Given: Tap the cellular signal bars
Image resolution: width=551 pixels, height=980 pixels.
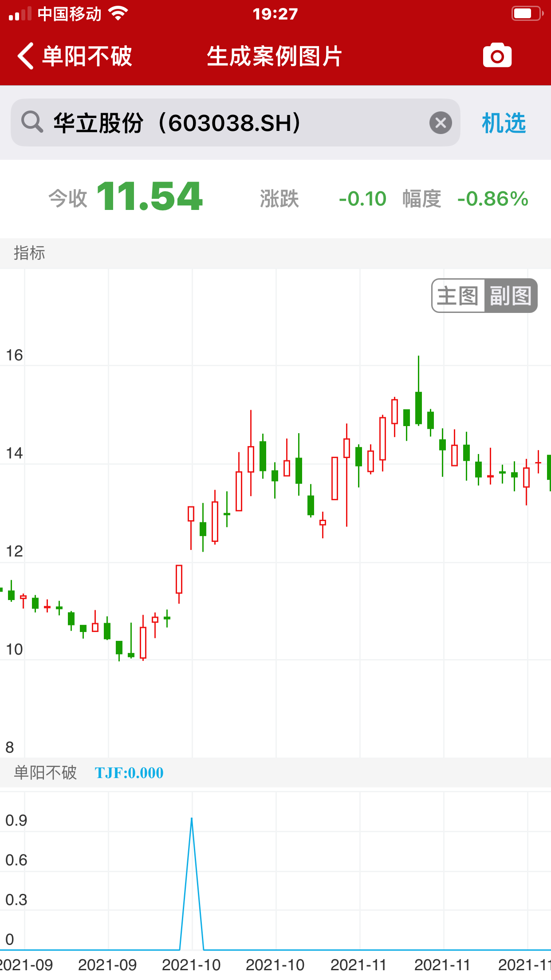Looking at the screenshot, I should [x=20, y=14].
